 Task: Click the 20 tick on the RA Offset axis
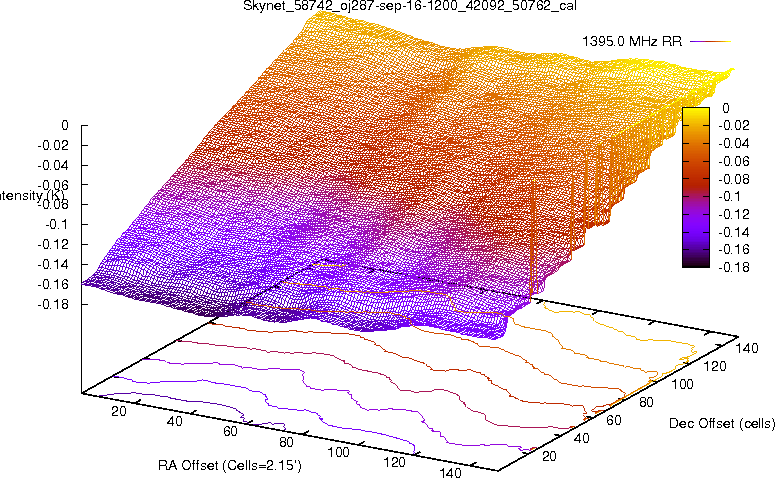click(119, 411)
